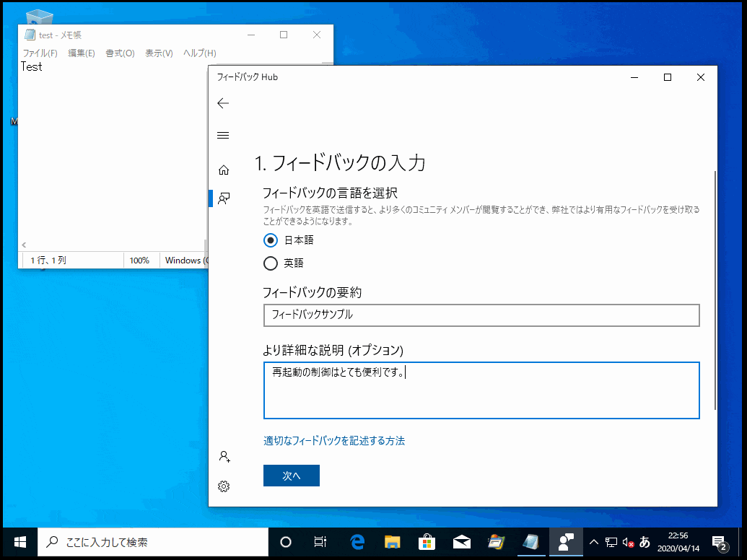
Task: Click the muted volume icon in tray
Action: tap(629, 543)
